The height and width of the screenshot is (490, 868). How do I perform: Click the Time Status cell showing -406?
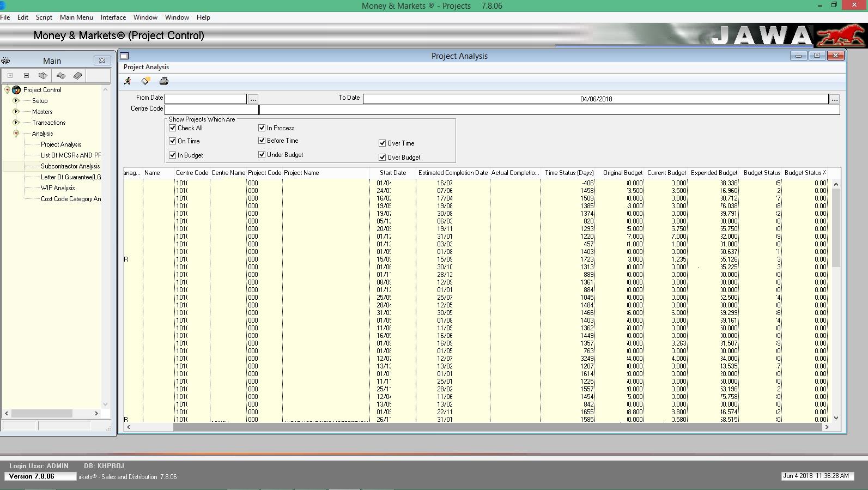tap(568, 183)
